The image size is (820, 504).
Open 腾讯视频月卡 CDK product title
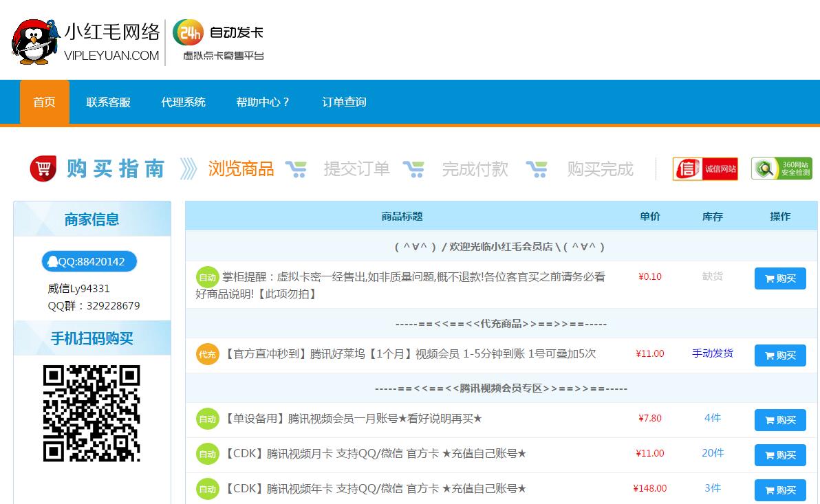click(375, 454)
